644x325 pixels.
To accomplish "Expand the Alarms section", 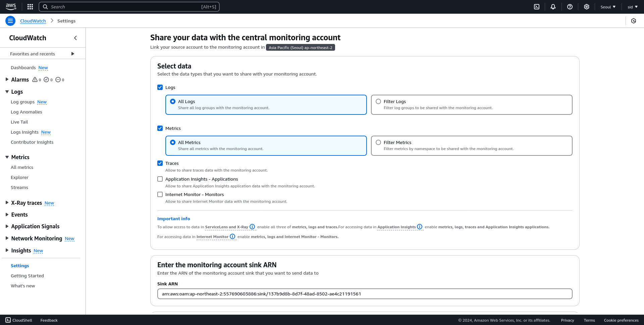I will (x=7, y=80).
